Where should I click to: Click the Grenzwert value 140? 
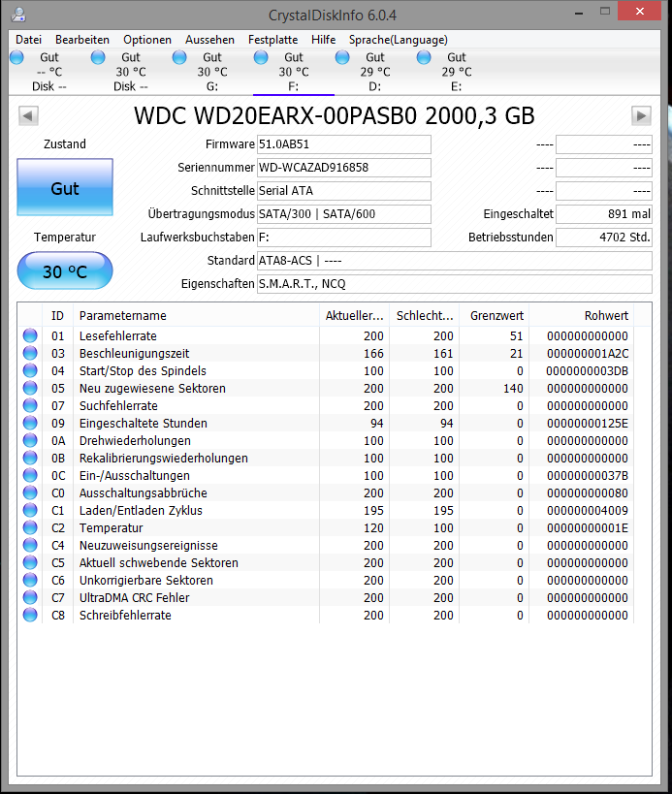pyautogui.click(x=513, y=389)
